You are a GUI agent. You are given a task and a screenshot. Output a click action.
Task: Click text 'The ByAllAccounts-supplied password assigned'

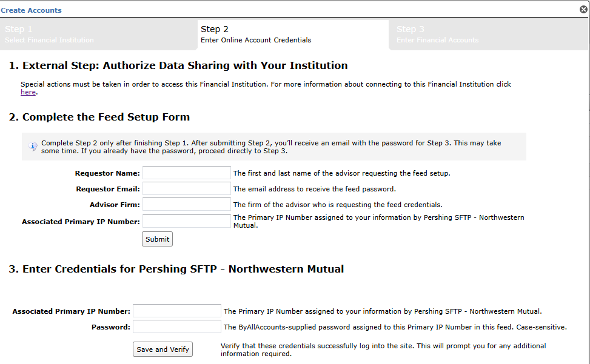pos(395,327)
